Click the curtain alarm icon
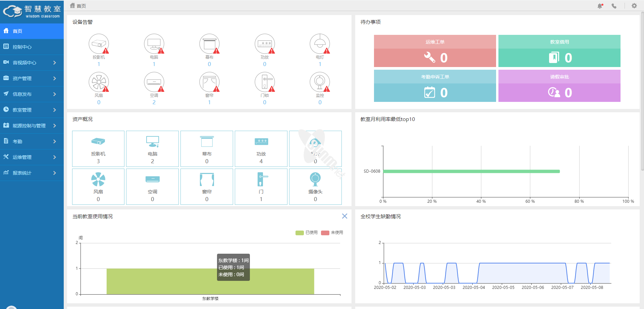The height and width of the screenshot is (309, 644). click(x=209, y=82)
